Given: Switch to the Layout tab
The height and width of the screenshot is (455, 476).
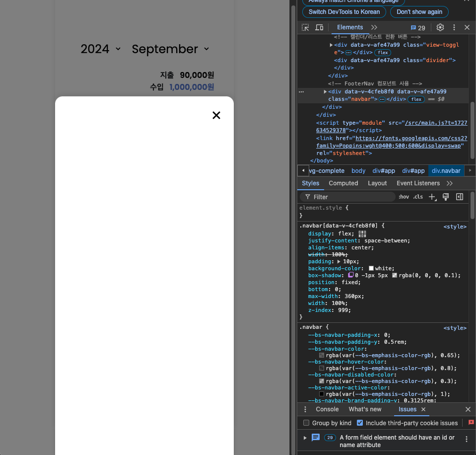Looking at the screenshot, I should [x=377, y=183].
